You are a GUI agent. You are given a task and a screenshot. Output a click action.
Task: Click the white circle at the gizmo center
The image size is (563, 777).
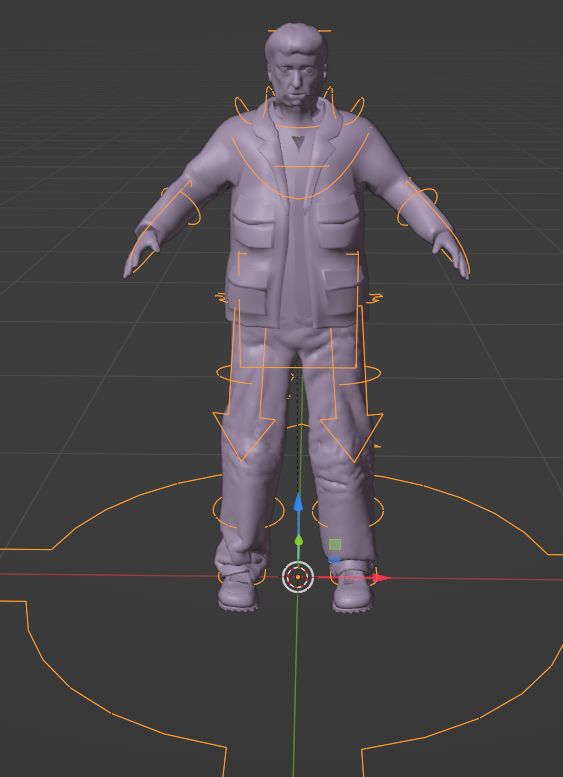(298, 577)
